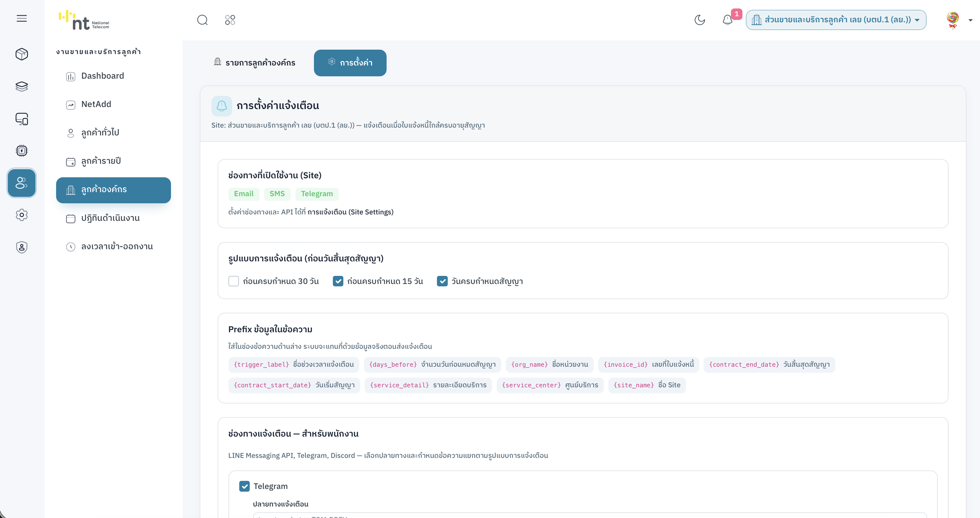Open ลูกค้ารายปี menu item
The height and width of the screenshot is (518, 980).
(x=113, y=161)
